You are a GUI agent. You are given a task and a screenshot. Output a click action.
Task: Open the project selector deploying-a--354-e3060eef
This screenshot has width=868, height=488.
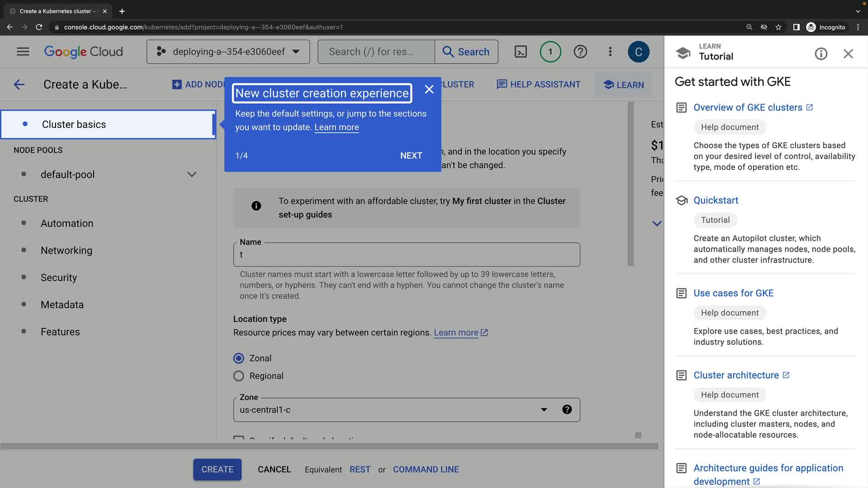coord(228,52)
